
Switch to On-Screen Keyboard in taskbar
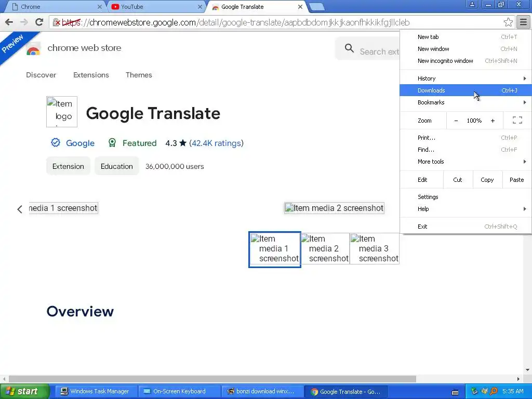pyautogui.click(x=179, y=391)
